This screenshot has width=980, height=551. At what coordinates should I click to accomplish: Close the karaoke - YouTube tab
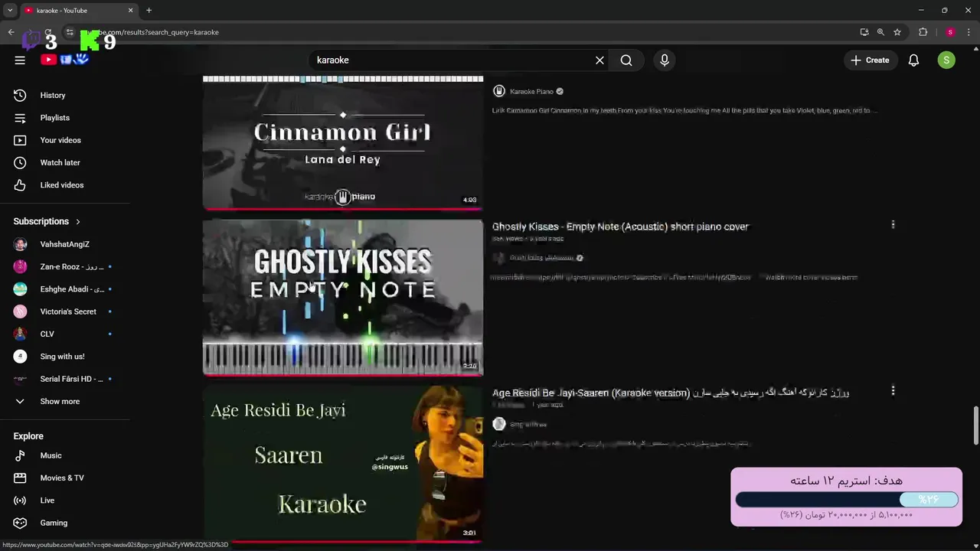(130, 10)
